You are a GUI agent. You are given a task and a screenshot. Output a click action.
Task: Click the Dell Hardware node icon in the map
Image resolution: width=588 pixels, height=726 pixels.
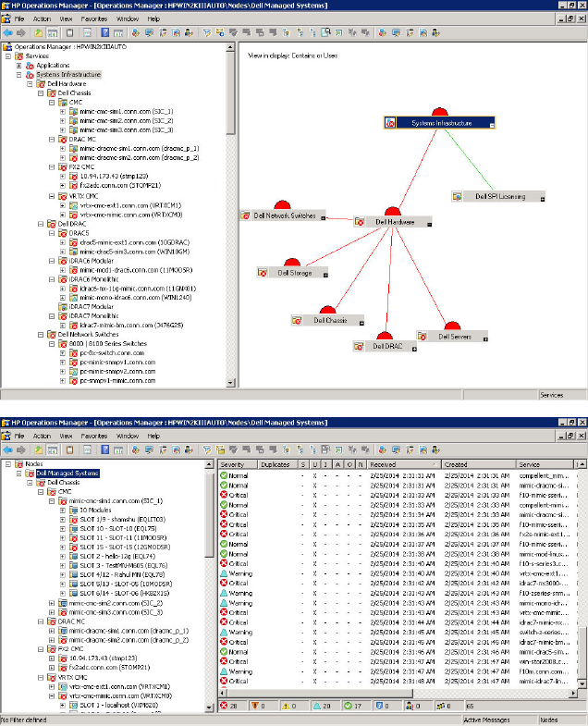(360, 222)
